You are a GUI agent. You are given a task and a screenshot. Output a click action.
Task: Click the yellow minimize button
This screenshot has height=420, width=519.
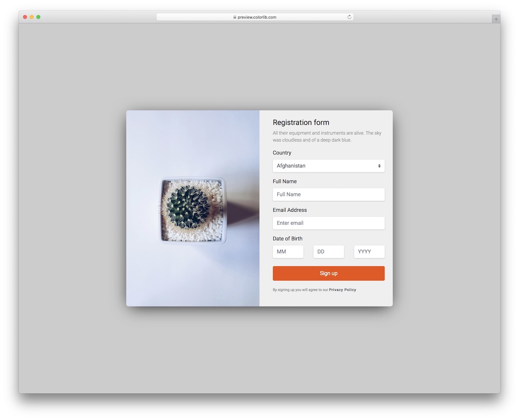[32, 16]
